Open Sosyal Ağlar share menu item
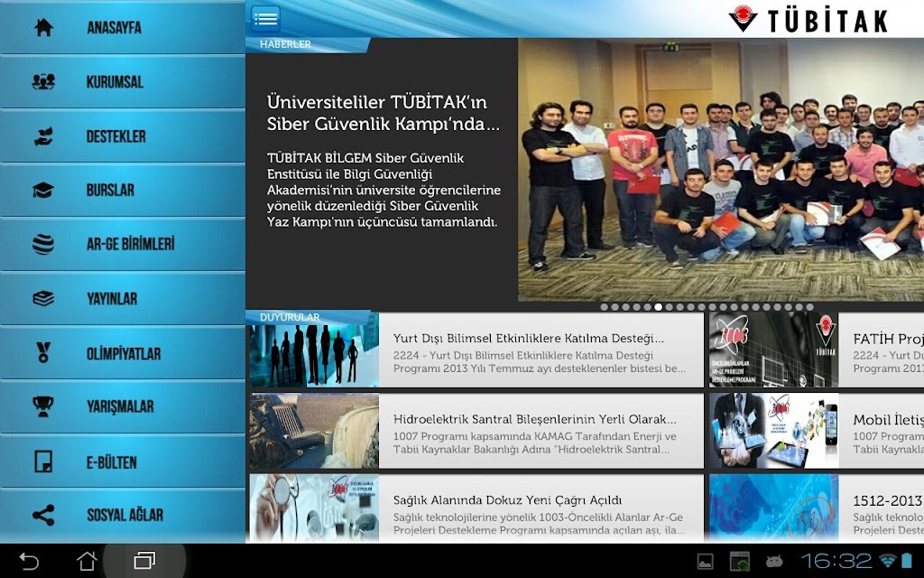This screenshot has width=924, height=578. [123, 515]
